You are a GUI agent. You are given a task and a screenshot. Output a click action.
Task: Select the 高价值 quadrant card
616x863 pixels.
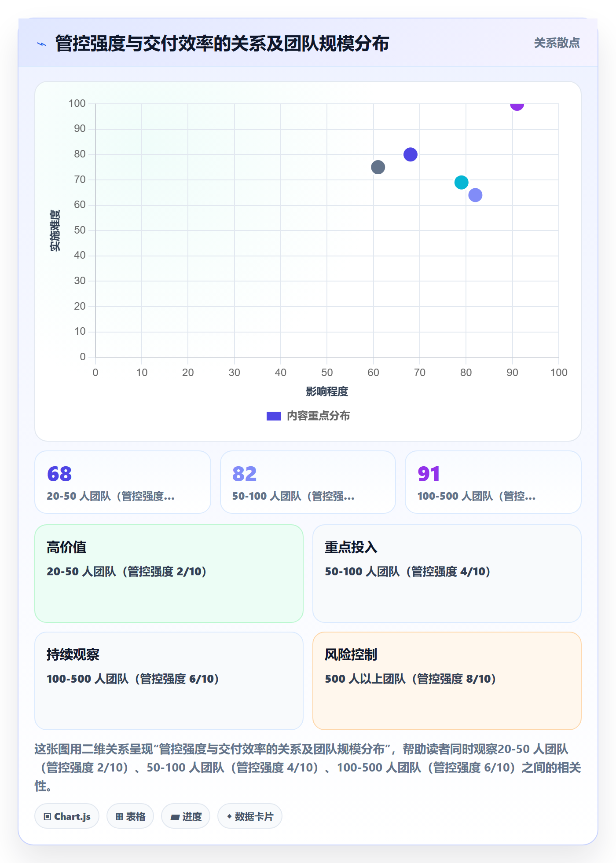point(169,574)
